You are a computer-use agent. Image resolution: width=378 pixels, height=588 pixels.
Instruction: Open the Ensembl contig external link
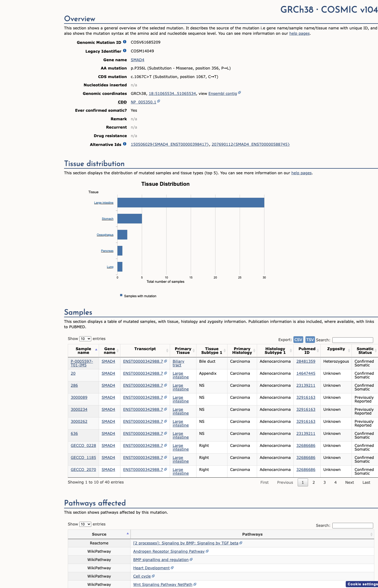tap(223, 94)
